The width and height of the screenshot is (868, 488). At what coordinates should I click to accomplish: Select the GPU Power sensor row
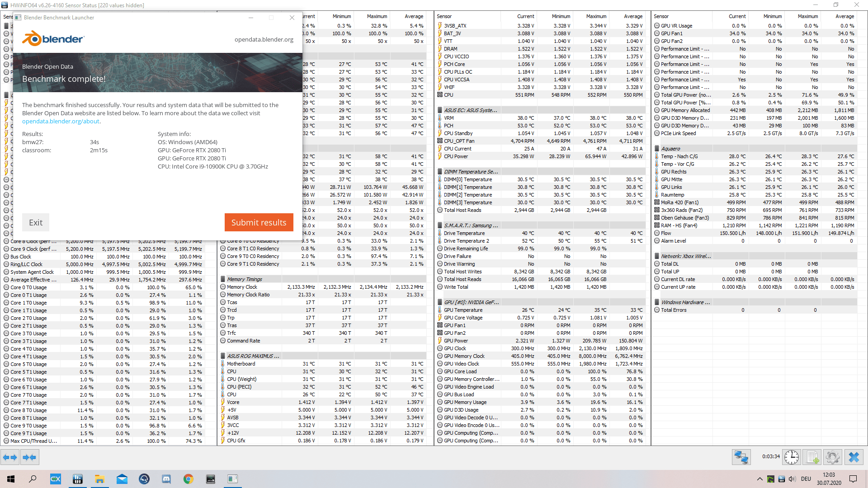click(x=540, y=341)
